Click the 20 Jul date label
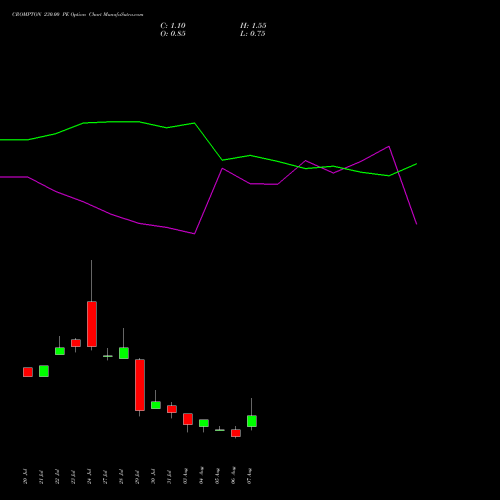 [x=25, y=477]
